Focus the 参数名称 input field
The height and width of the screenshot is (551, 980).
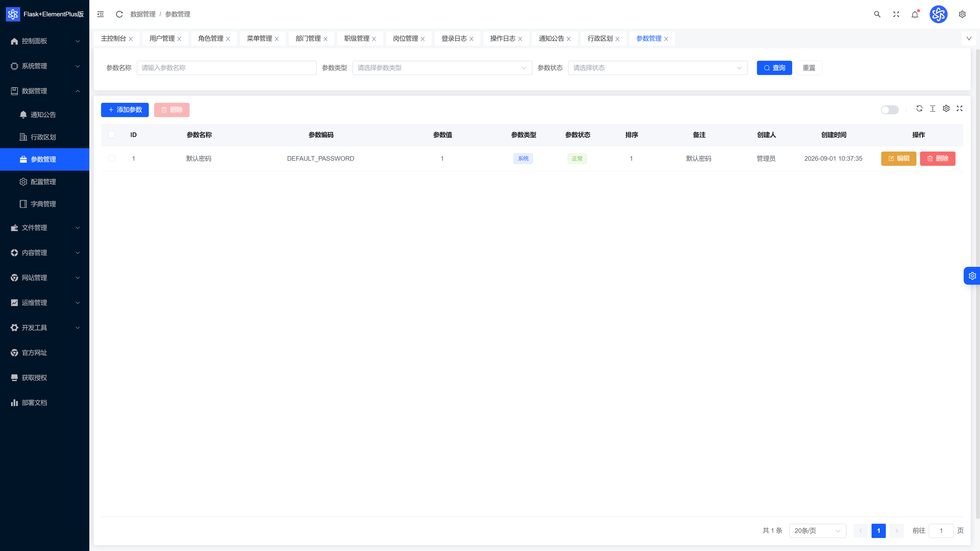pyautogui.click(x=226, y=68)
